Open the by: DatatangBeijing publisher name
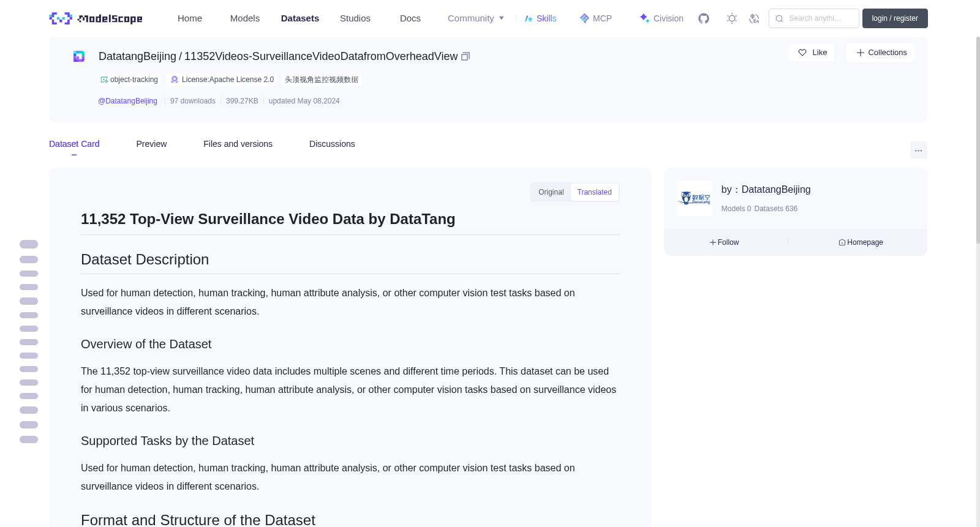This screenshot has height=527, width=980. tap(766, 190)
